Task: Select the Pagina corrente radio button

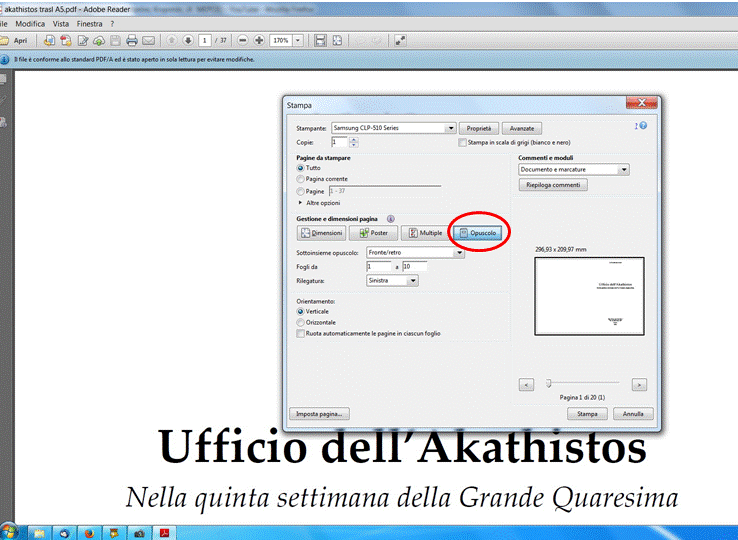Action: (x=301, y=179)
